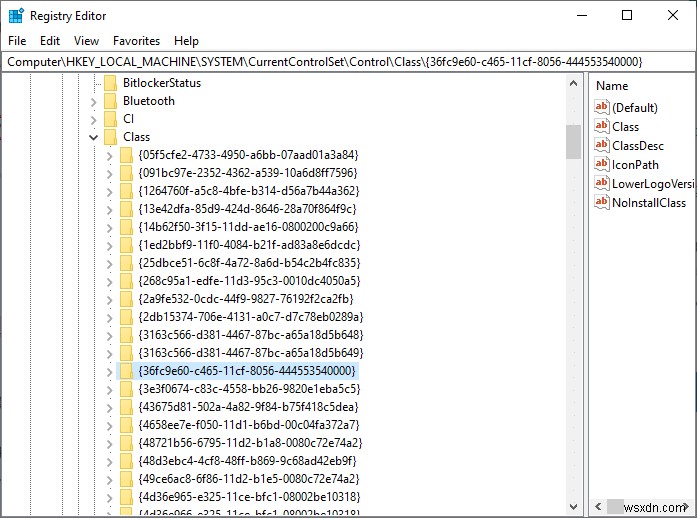Select key name {091bc97e-2352-4362-a539-10a6d8ff7596}
Screen dimensions: 697x518
click(248, 173)
